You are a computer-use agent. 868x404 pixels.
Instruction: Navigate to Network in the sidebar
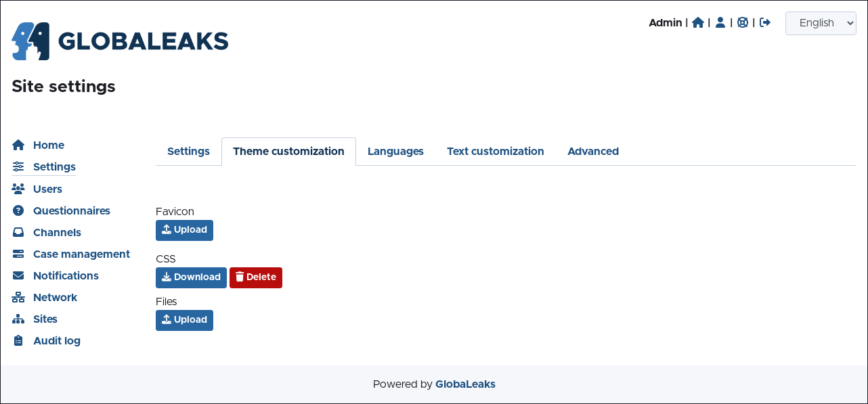click(55, 297)
